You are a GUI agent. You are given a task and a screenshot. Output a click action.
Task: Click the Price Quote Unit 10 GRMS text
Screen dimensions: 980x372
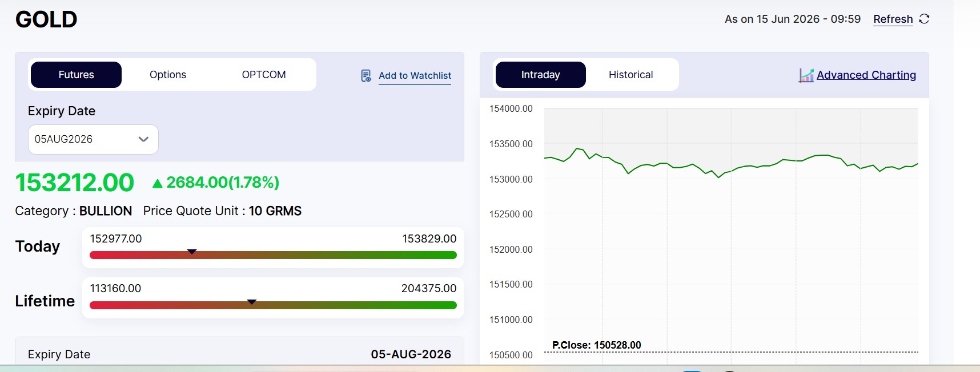click(222, 211)
